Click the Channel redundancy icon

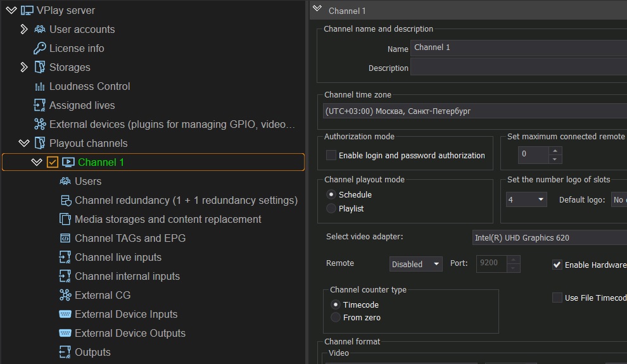[x=66, y=200]
